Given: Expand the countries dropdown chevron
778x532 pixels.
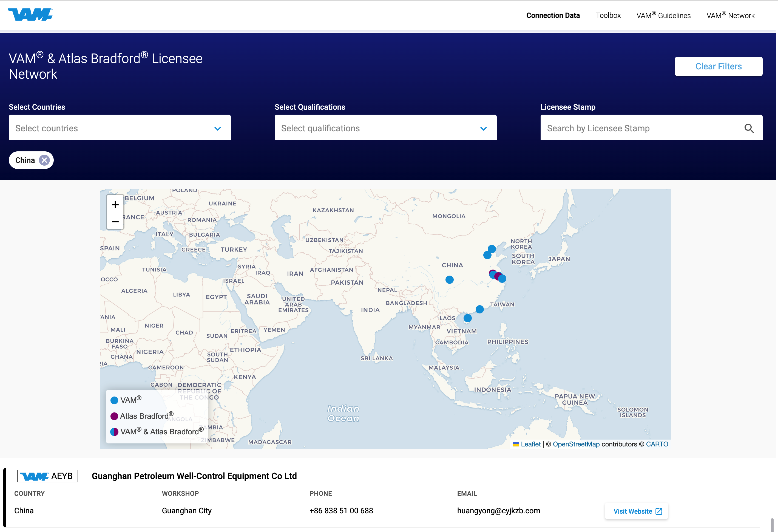Looking at the screenshot, I should point(218,129).
